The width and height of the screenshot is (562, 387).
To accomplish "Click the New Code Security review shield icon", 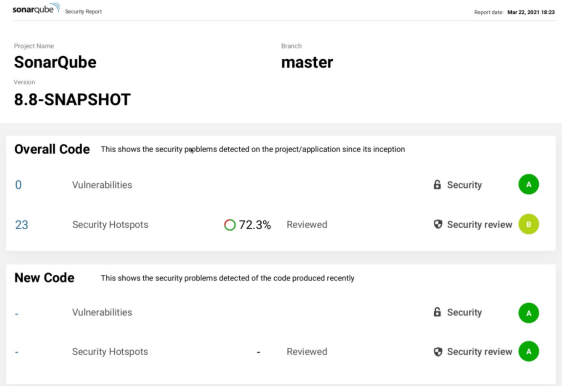I will [x=438, y=352].
